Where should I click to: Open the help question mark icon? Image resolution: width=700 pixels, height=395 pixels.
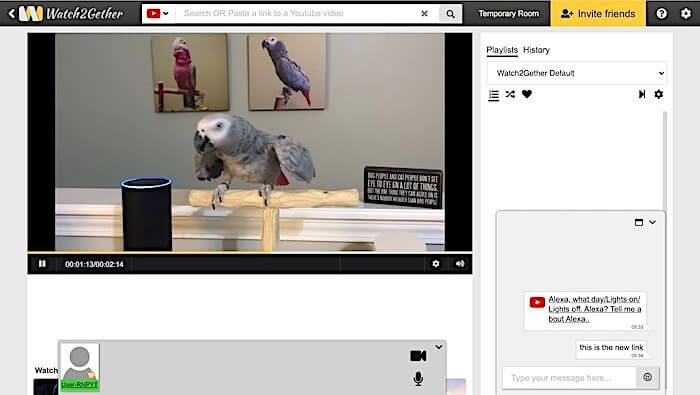pos(662,13)
